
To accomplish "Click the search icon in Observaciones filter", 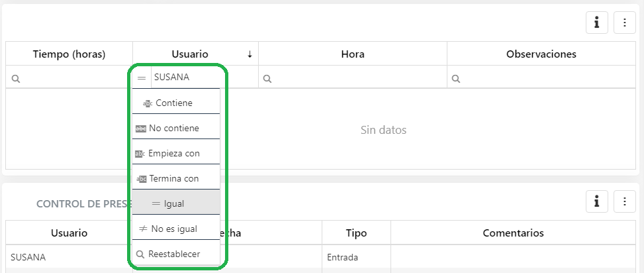I will pyautogui.click(x=455, y=78).
